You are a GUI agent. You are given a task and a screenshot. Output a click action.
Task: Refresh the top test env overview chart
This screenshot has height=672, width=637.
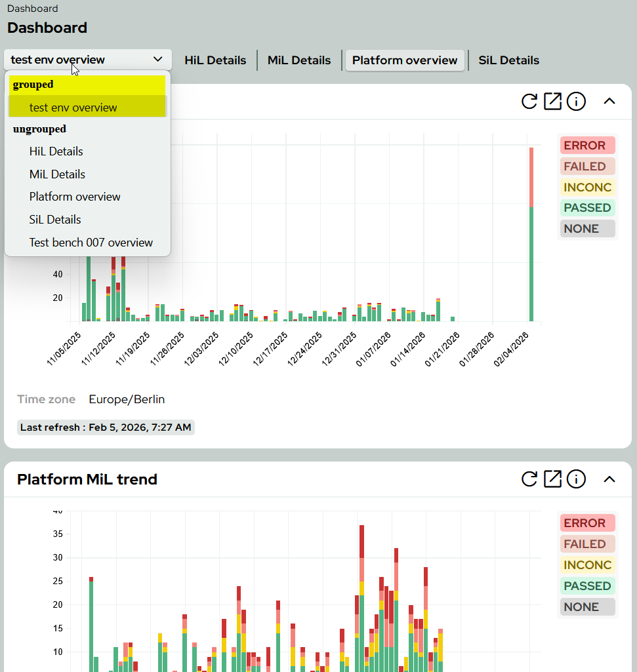[529, 102]
